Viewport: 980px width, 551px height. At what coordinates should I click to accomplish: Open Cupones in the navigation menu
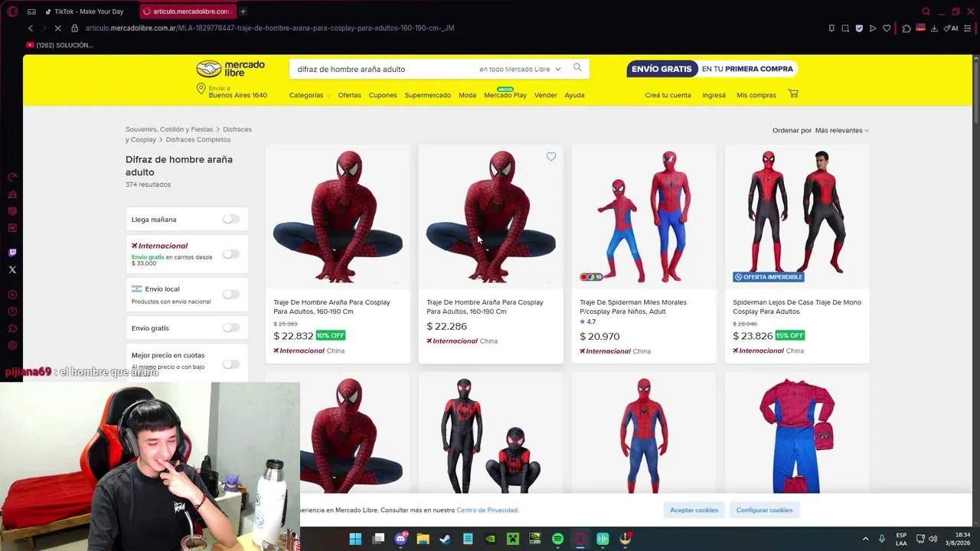[383, 95]
